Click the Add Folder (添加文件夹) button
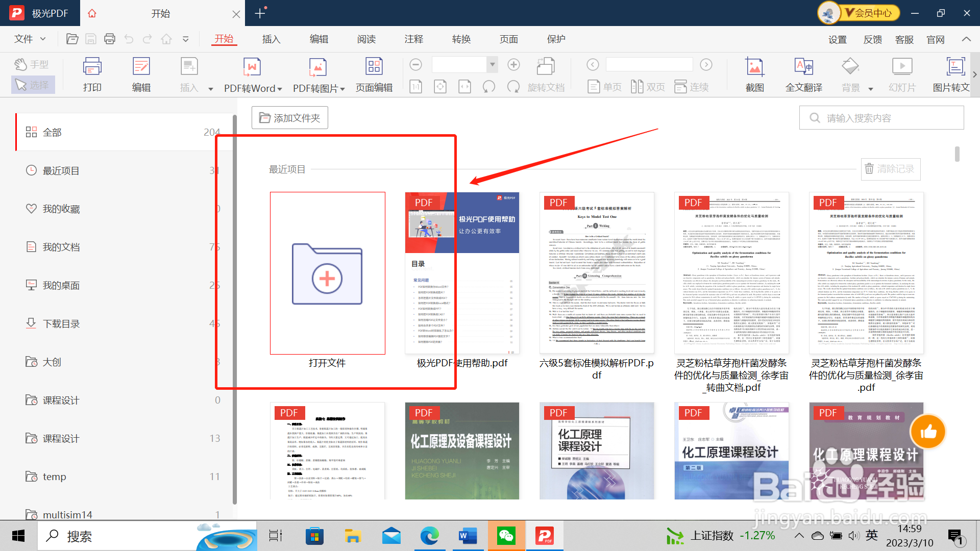980x551 pixels. click(x=289, y=118)
